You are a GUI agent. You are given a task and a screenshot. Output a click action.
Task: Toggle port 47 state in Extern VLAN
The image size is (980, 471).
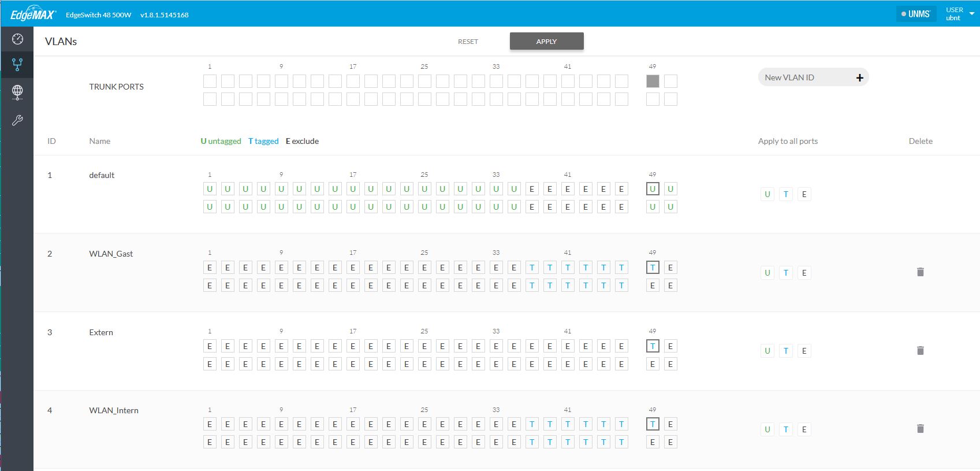621,346
